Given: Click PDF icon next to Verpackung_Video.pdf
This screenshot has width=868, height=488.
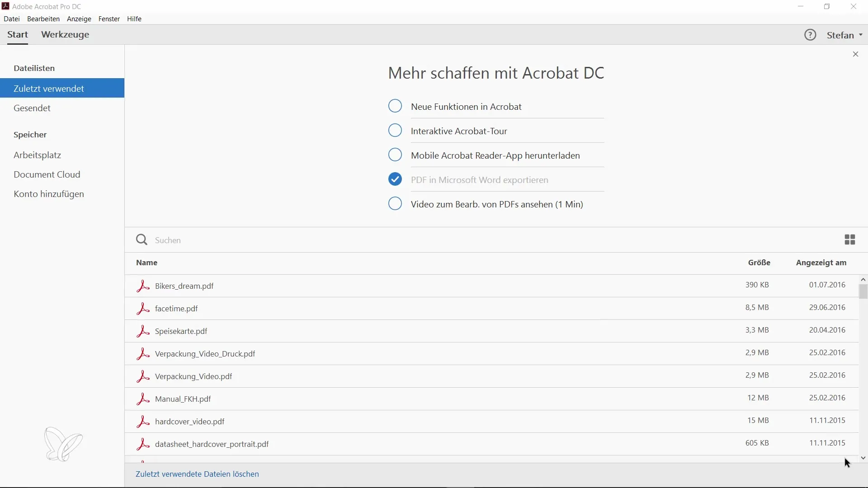Looking at the screenshot, I should [x=143, y=376].
